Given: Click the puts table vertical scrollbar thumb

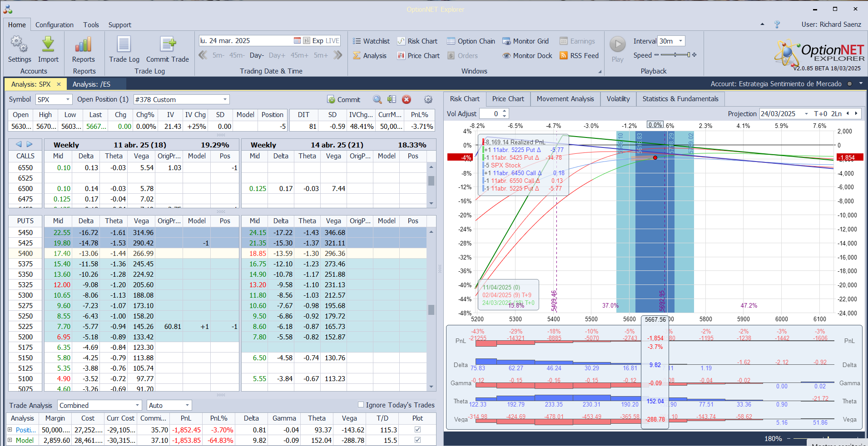Looking at the screenshot, I should (431, 310).
